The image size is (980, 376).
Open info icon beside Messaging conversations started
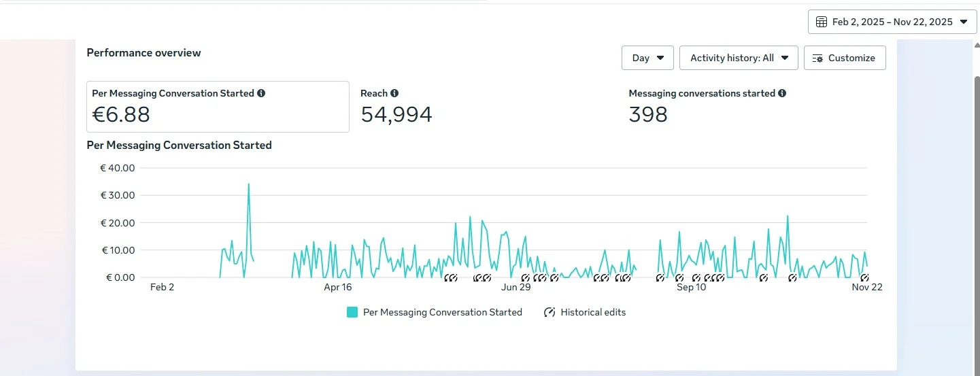[782, 93]
